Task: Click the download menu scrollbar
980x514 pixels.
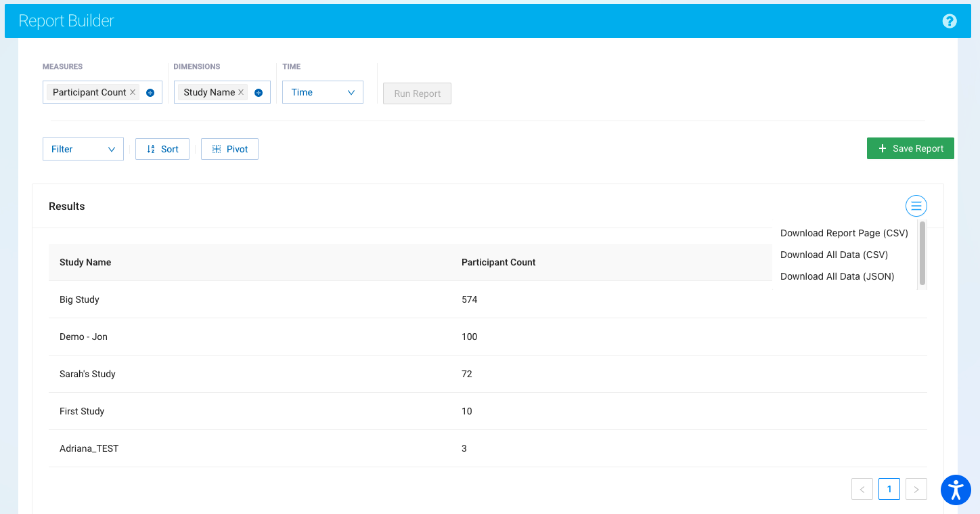Action: [922, 253]
